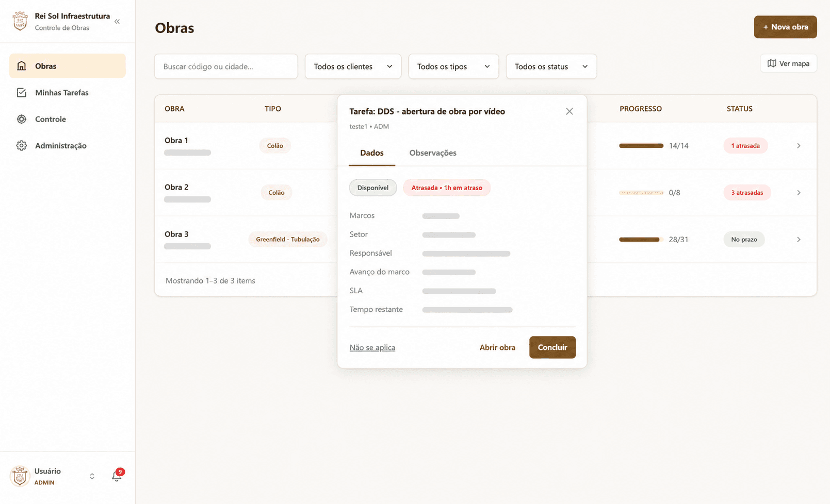
Task: Click the Obra 1 progress bar 14/14
Action: tap(641, 146)
